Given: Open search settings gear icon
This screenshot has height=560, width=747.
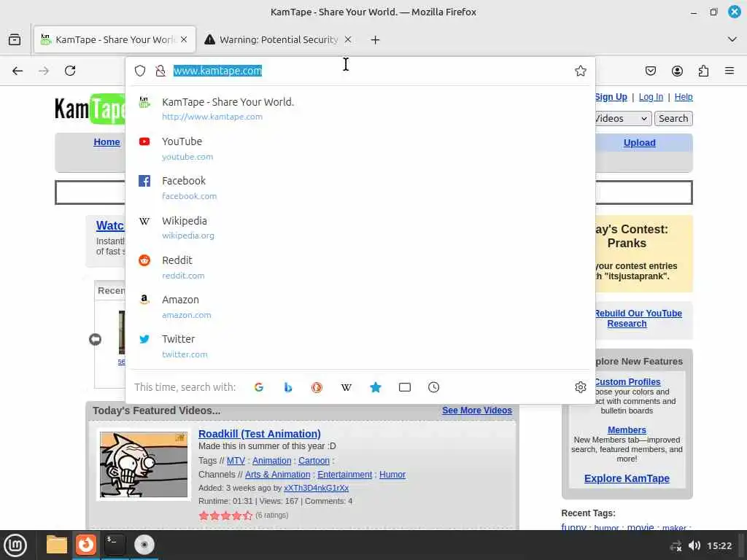Looking at the screenshot, I should click(580, 387).
